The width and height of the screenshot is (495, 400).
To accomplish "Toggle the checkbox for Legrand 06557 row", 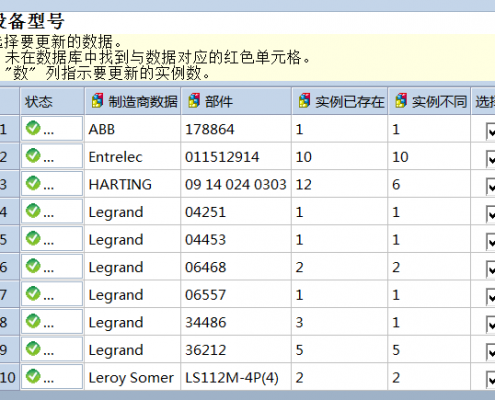I will click(x=490, y=297).
